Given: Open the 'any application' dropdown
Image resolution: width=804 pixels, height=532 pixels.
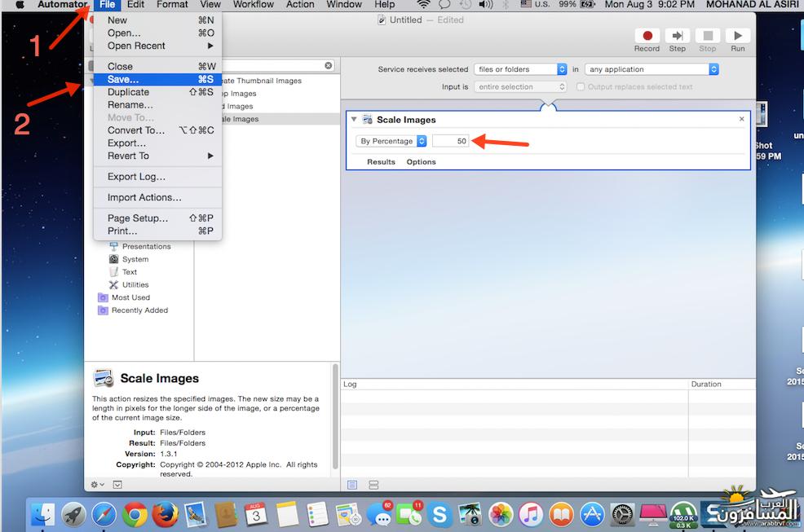Looking at the screenshot, I should [x=652, y=69].
